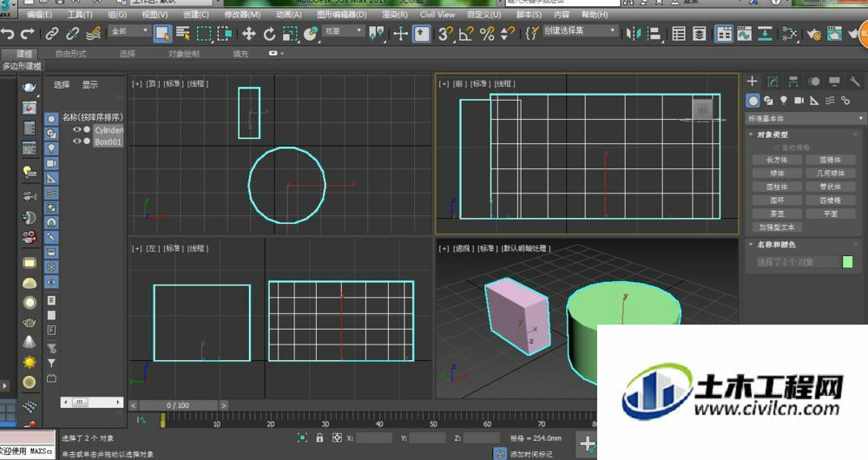Open the Hierarchy command panel tab
The width and height of the screenshot is (868, 460).
[793, 82]
